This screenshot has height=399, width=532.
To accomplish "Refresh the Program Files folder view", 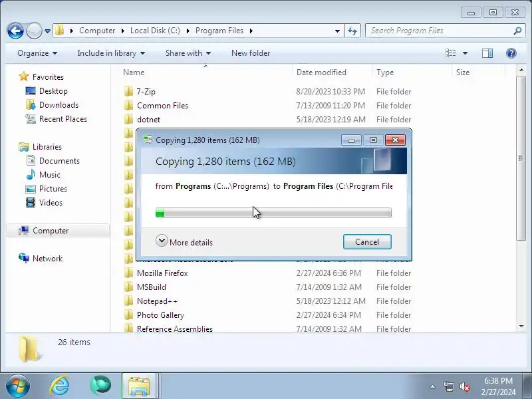I will point(352,31).
